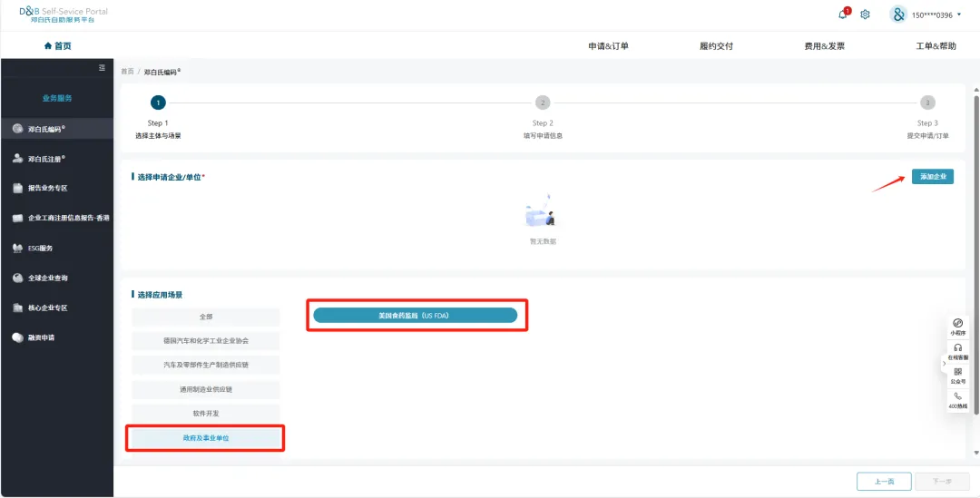This screenshot has width=980, height=498.
Task: Open ESG服务 sidebar item
Action: 57,248
